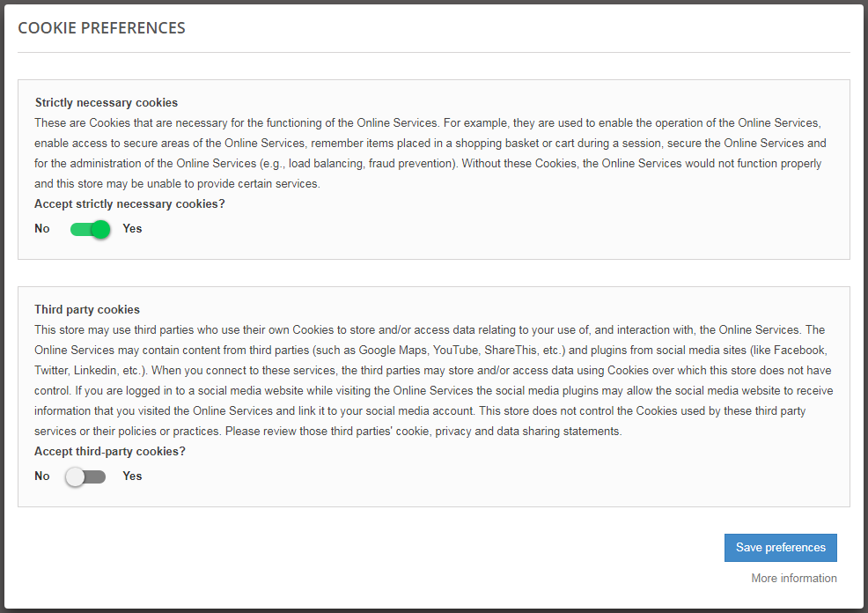The image size is (868, 613).
Task: Open the More information link
Action: point(793,579)
